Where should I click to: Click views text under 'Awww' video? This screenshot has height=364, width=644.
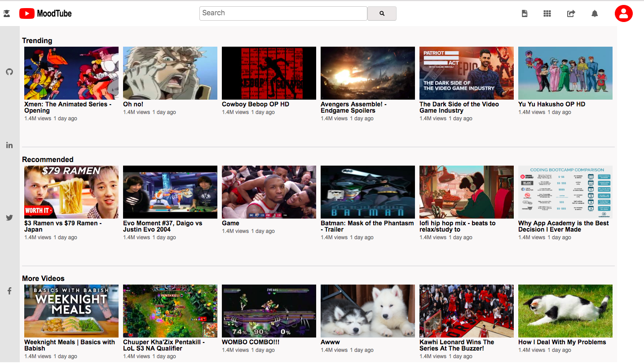pyautogui.click(x=334, y=350)
